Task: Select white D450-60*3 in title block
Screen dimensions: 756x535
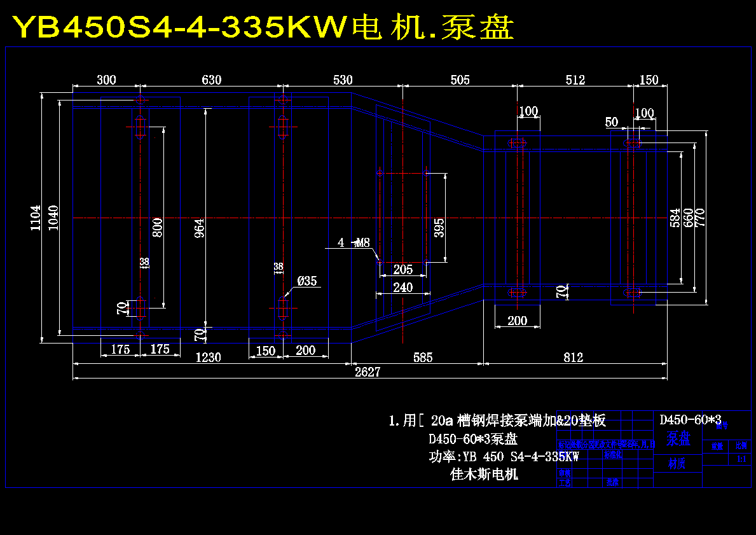Action: point(691,419)
